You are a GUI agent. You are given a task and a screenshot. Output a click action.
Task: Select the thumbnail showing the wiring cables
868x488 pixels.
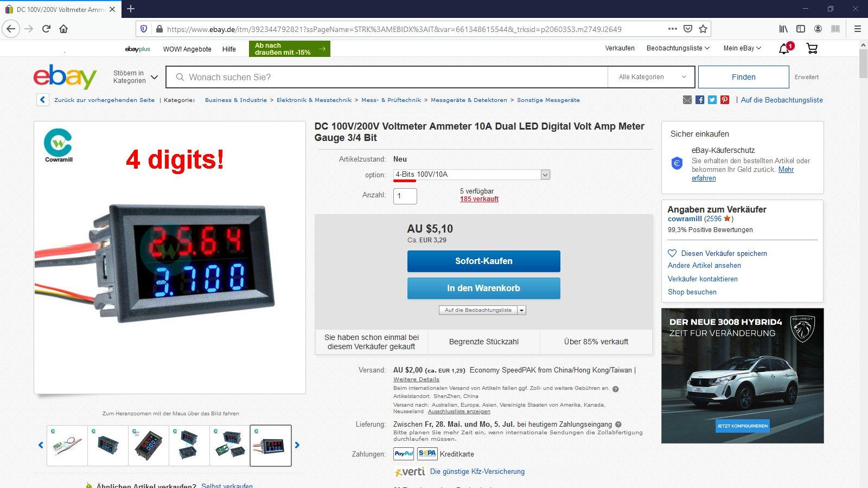67,446
